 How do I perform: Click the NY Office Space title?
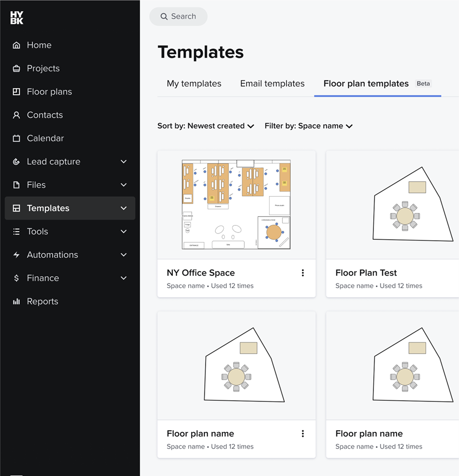(x=201, y=273)
